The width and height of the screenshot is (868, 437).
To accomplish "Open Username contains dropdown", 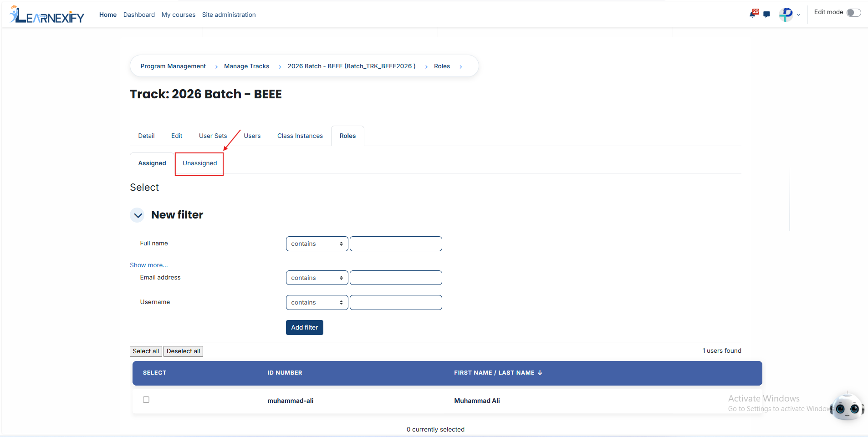I will pos(317,302).
